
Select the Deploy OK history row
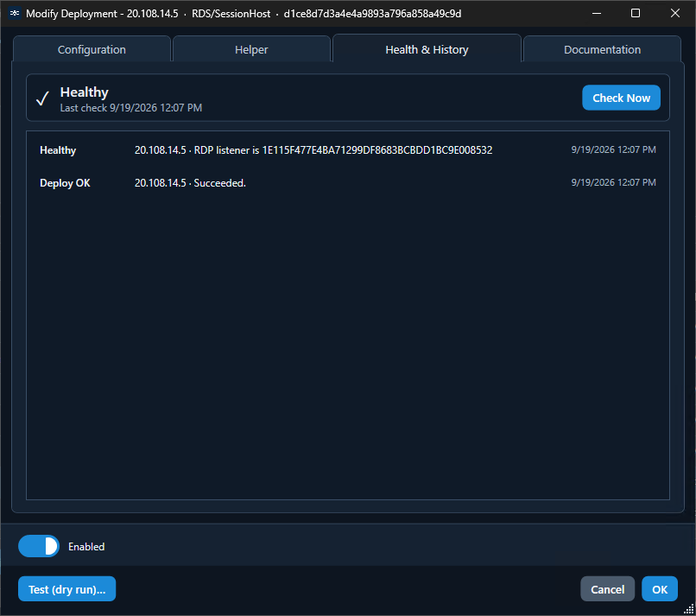tap(348, 183)
